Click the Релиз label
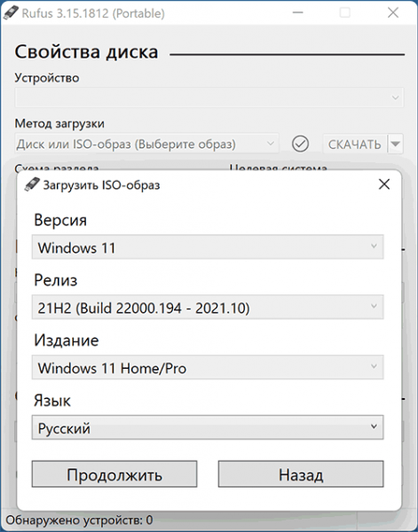Image resolution: width=418 pixels, height=532 pixels. 56,280
